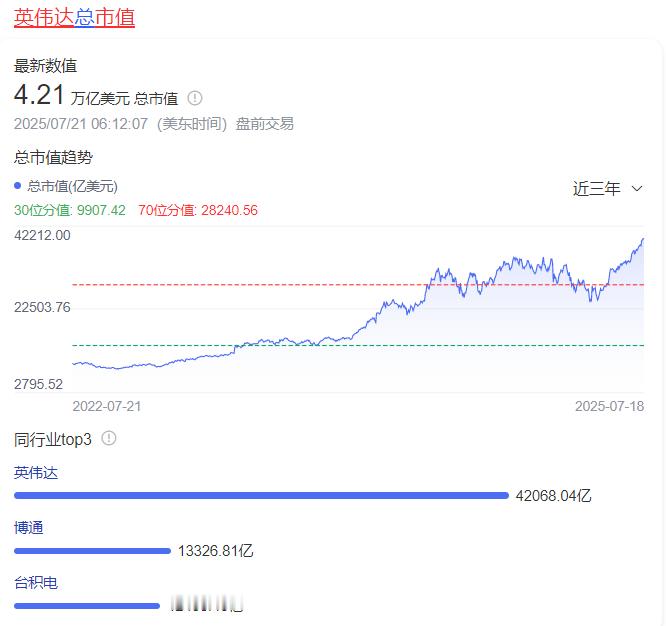Click the 2795.52 axis label
Screen dimensions: 666x626
point(38,384)
